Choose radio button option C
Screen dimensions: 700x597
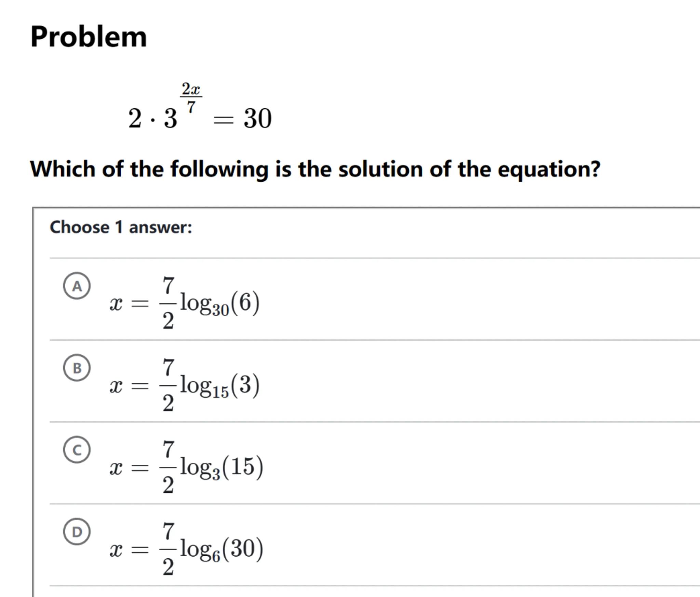coord(77,450)
